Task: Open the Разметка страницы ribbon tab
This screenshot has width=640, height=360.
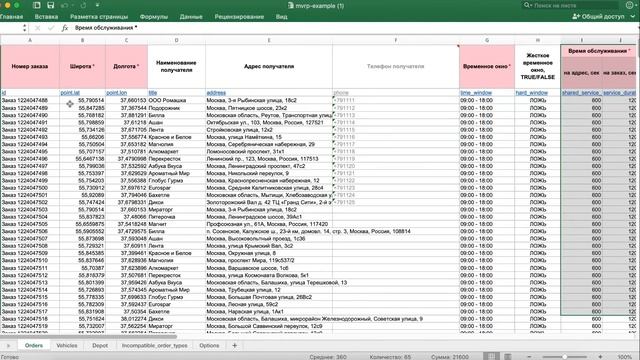Action: [x=99, y=17]
